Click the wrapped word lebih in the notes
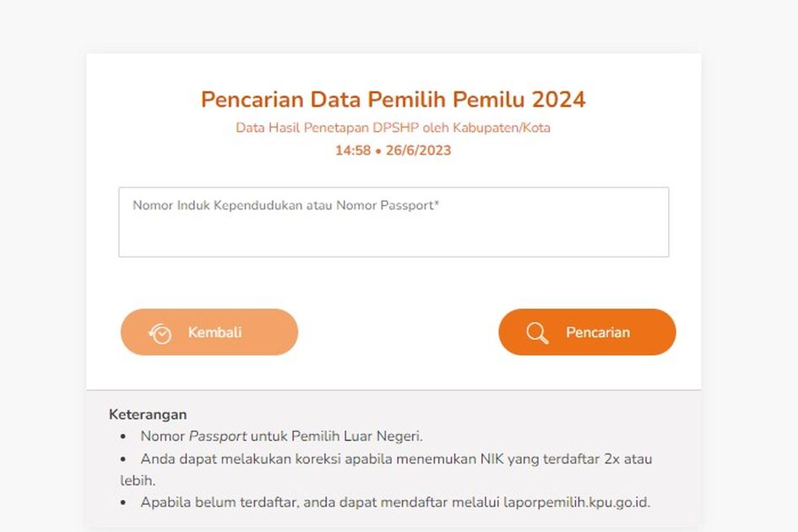This screenshot has height=532, width=798. [x=136, y=480]
